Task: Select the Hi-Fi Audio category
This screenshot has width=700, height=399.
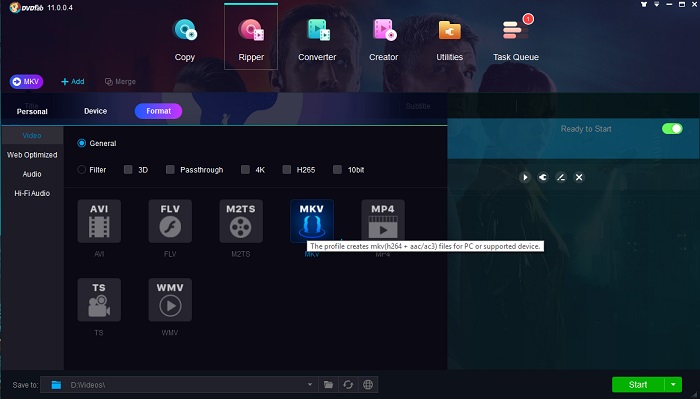Action: [32, 193]
